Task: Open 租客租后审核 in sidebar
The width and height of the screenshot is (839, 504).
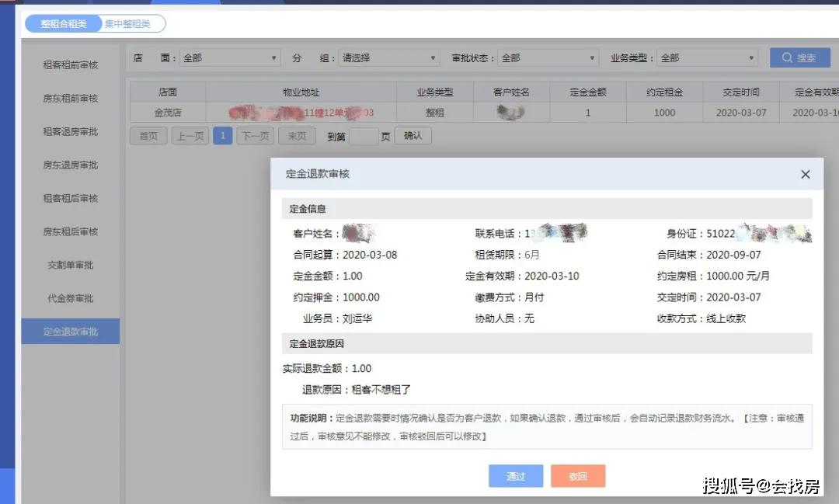Action: point(71,199)
